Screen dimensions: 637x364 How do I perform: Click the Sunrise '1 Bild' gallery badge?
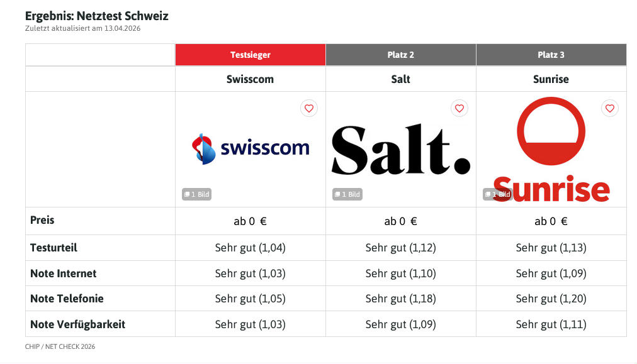497,194
